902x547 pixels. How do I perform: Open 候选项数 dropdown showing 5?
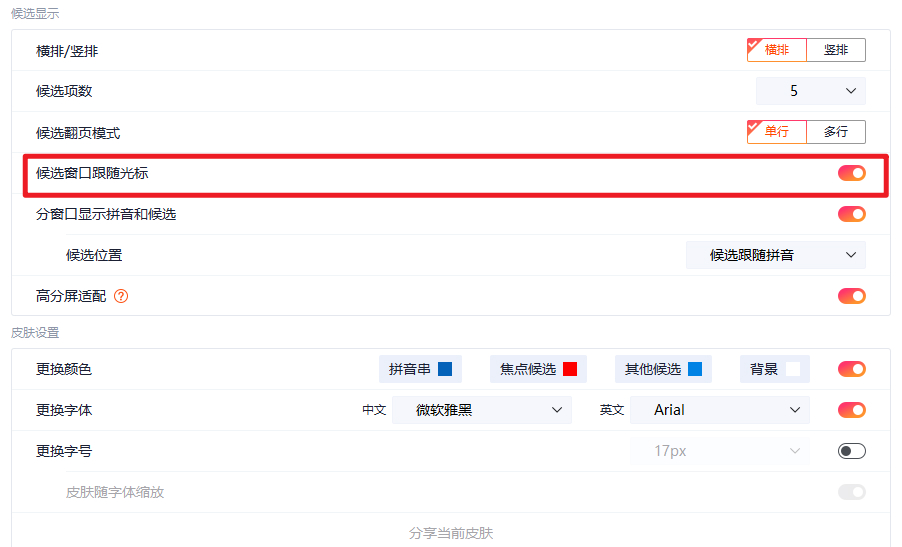coord(811,91)
